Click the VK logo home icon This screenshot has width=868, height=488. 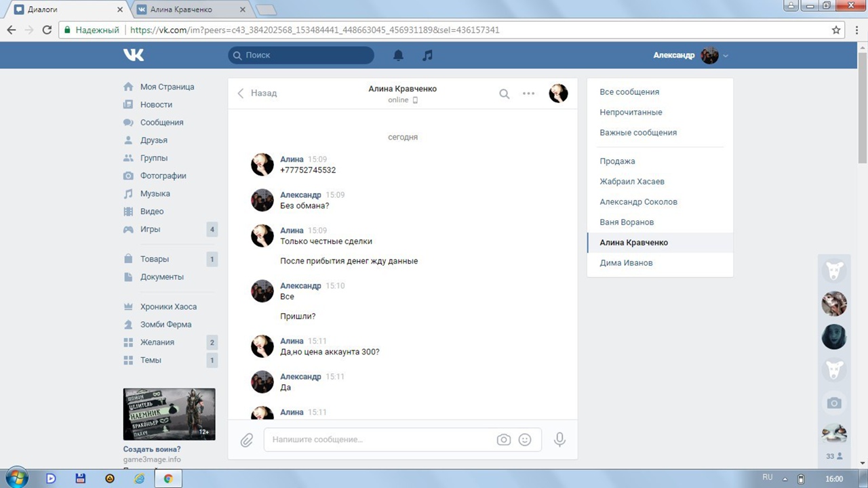pyautogui.click(x=134, y=55)
